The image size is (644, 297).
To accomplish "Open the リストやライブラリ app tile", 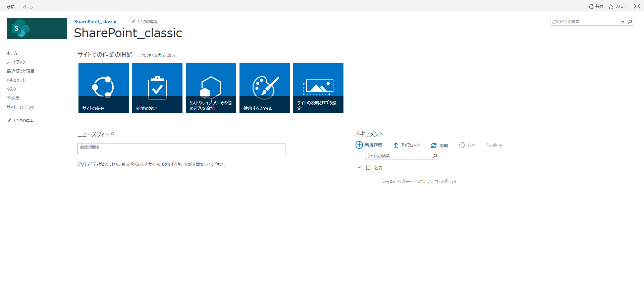I will [211, 88].
